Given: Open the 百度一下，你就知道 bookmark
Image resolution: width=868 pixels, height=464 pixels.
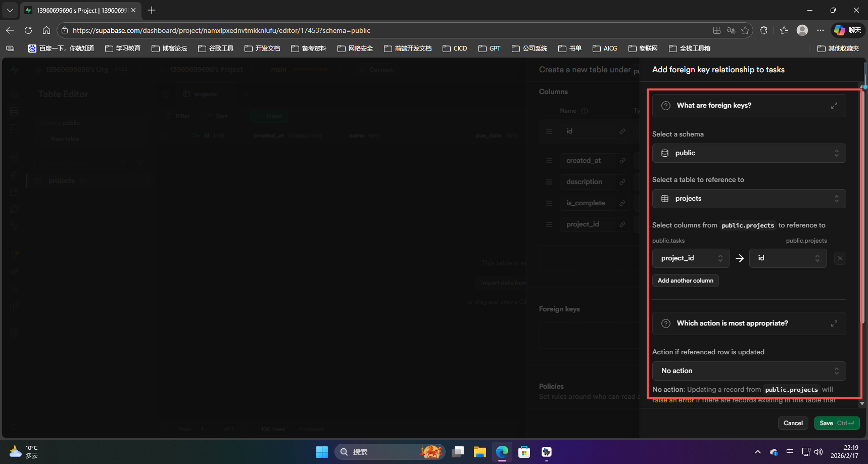Looking at the screenshot, I should (61, 49).
